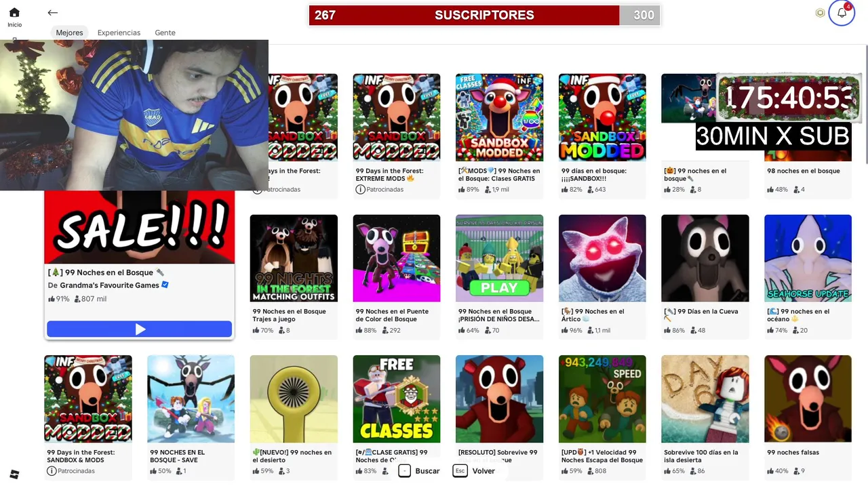
Task: Play 99 Noches en el Bosque
Action: (140, 329)
